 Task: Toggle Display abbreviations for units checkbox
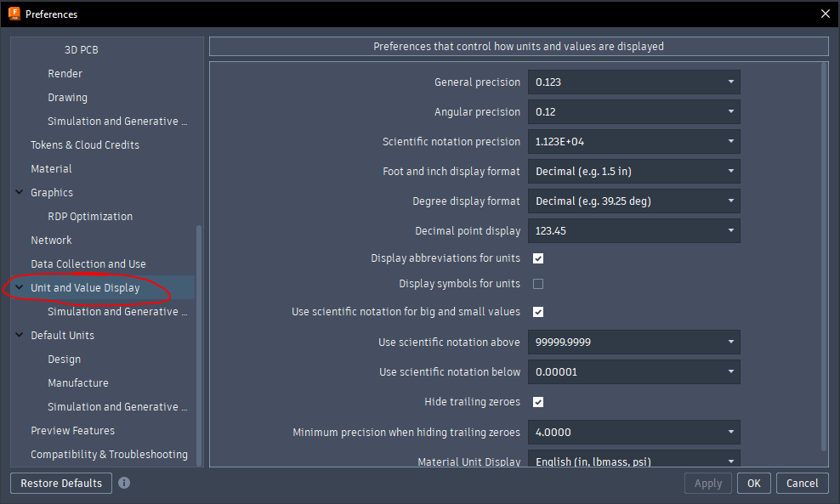click(538, 258)
